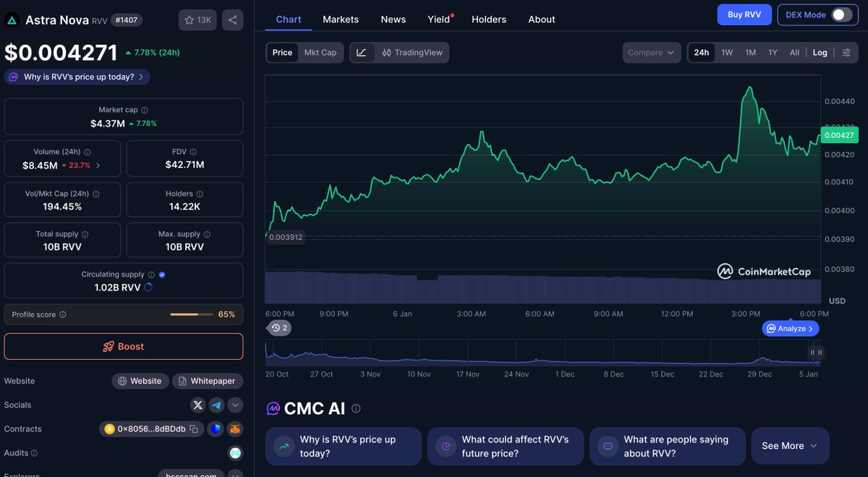Expand Volume (24h) details arrow
Viewport: 868px width, 477px height.
[98, 165]
